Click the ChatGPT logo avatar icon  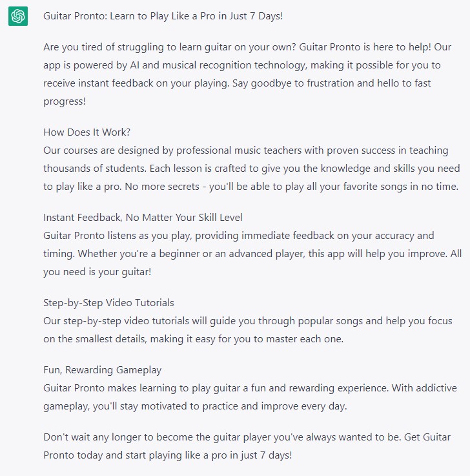[18, 16]
